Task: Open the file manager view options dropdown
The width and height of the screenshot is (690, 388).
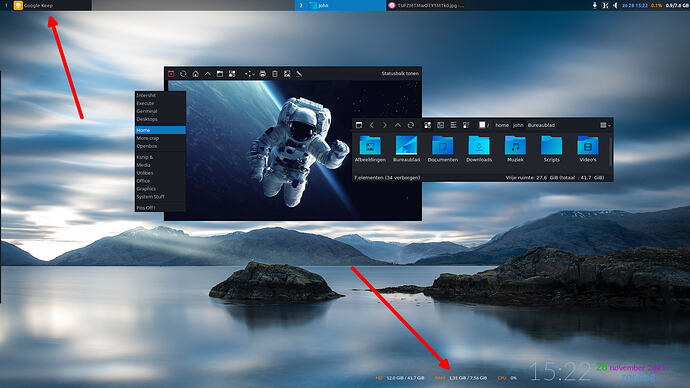Action: [606, 125]
